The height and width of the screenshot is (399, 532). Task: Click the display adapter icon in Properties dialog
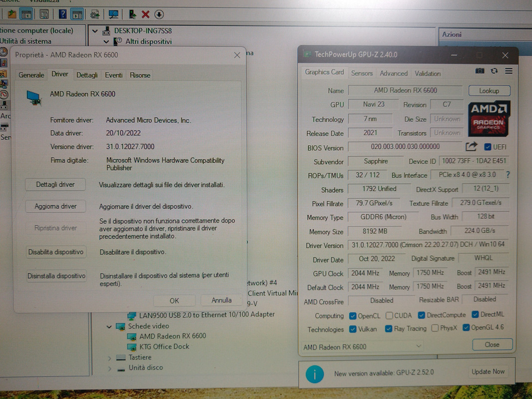(33, 98)
